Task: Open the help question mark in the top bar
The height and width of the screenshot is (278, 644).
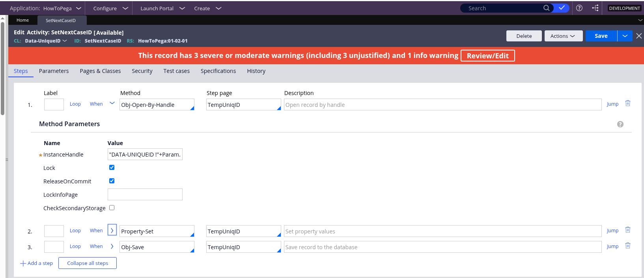Action: click(x=579, y=8)
